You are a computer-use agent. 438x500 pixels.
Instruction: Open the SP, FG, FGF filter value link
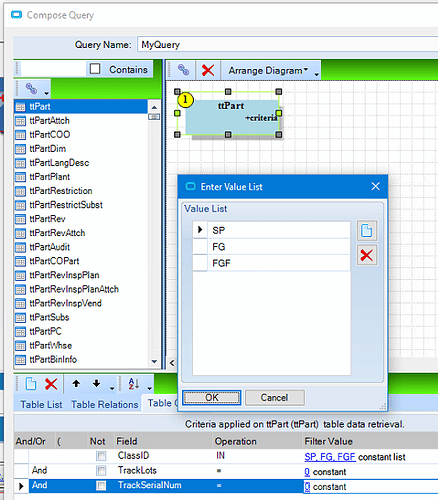(330, 457)
